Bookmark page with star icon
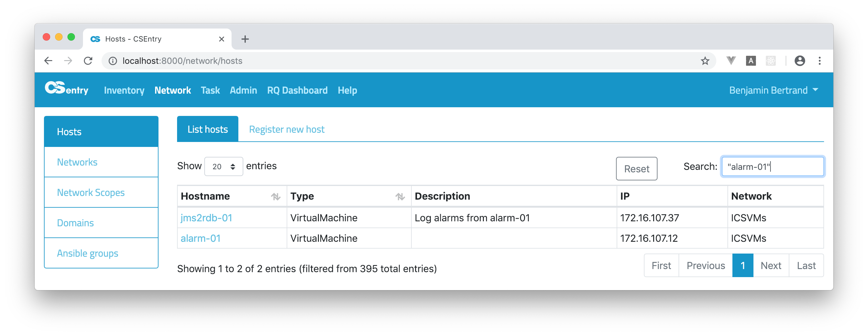Image resolution: width=868 pixels, height=336 pixels. [x=705, y=61]
